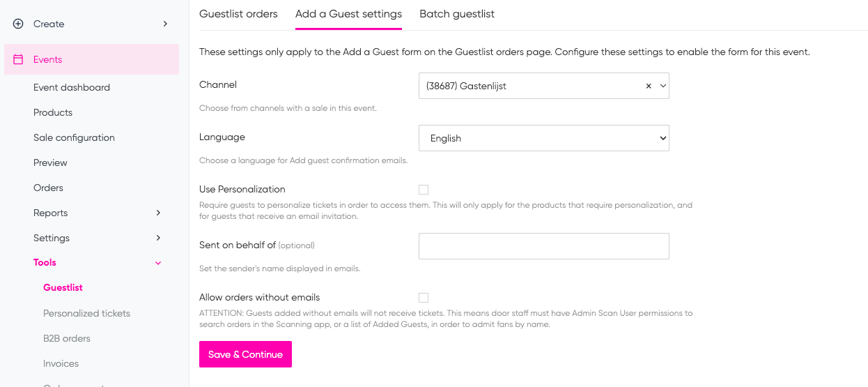
Task: Clear the Channel selection with the x icon
Action: pos(649,86)
